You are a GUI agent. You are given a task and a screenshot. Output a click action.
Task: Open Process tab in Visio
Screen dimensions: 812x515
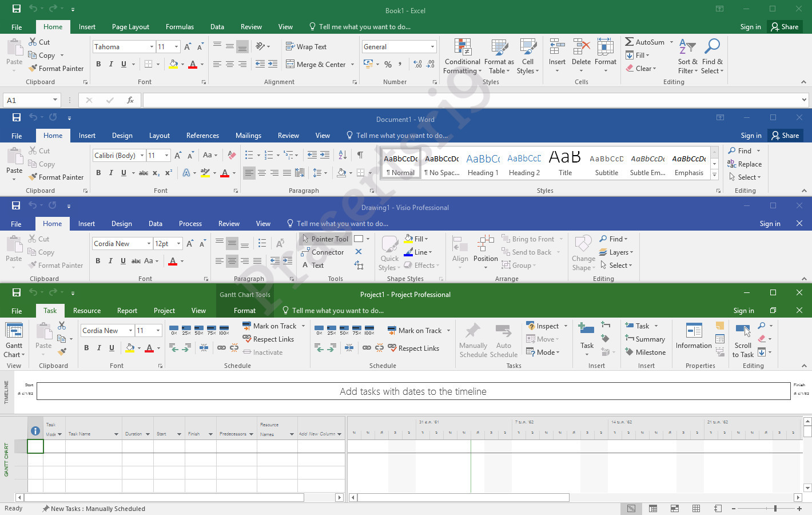tap(190, 224)
